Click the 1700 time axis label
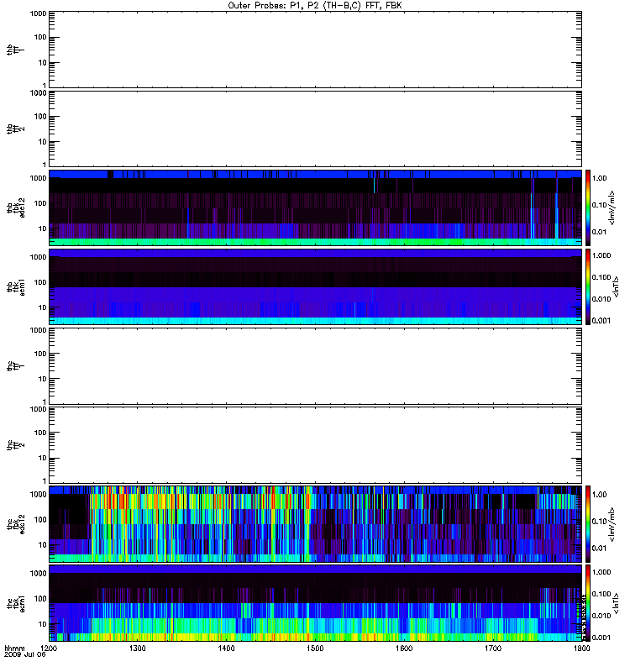630x672 pixels. click(493, 648)
